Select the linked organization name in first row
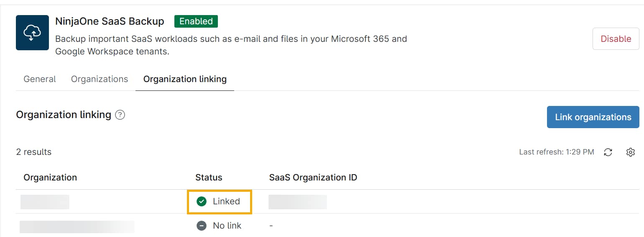Viewport: 644px width, 237px height. [45, 202]
